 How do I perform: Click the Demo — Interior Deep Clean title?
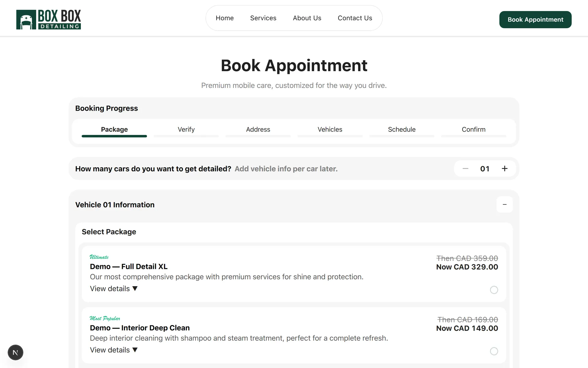tap(140, 328)
